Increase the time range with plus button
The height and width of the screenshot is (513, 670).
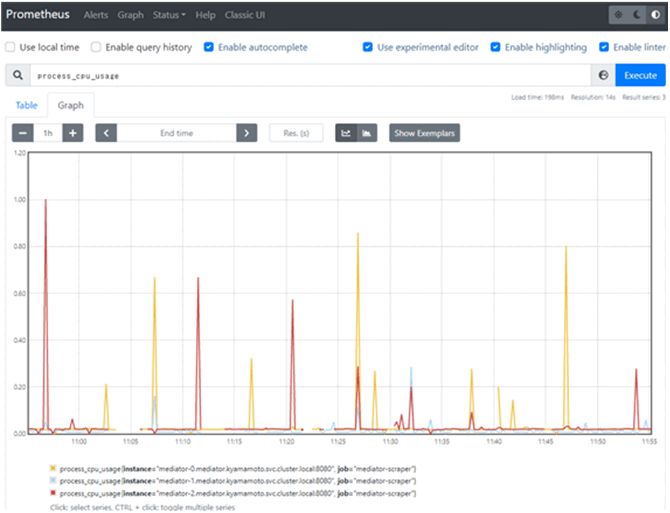[72, 133]
